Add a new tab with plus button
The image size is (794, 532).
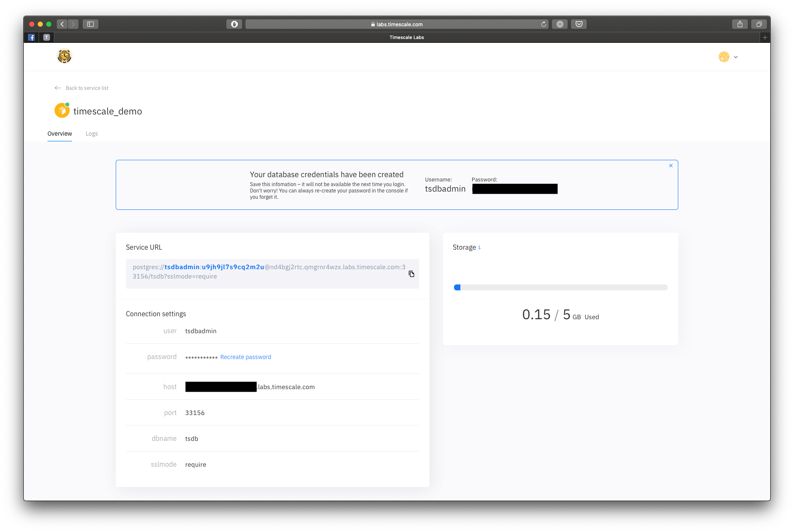point(765,37)
